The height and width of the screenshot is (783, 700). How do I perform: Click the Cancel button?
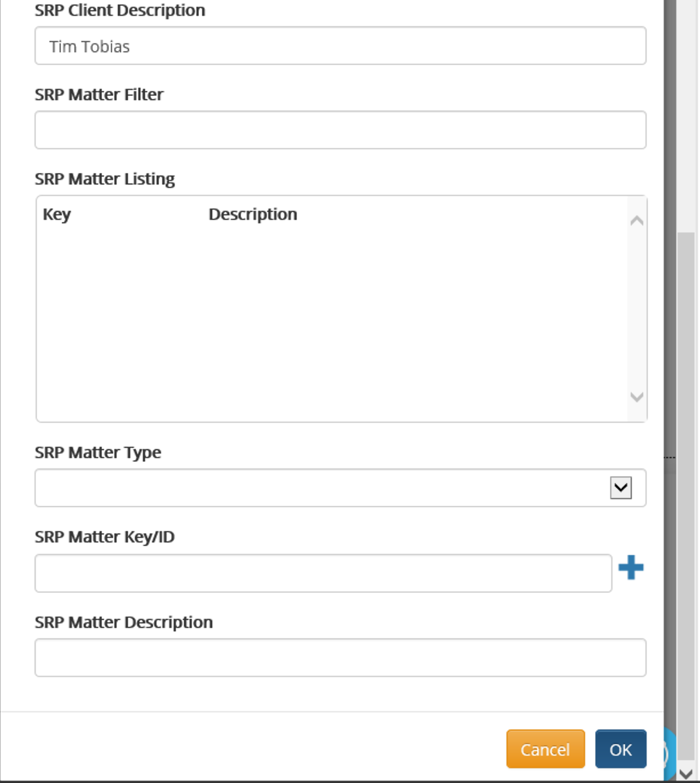click(x=545, y=749)
